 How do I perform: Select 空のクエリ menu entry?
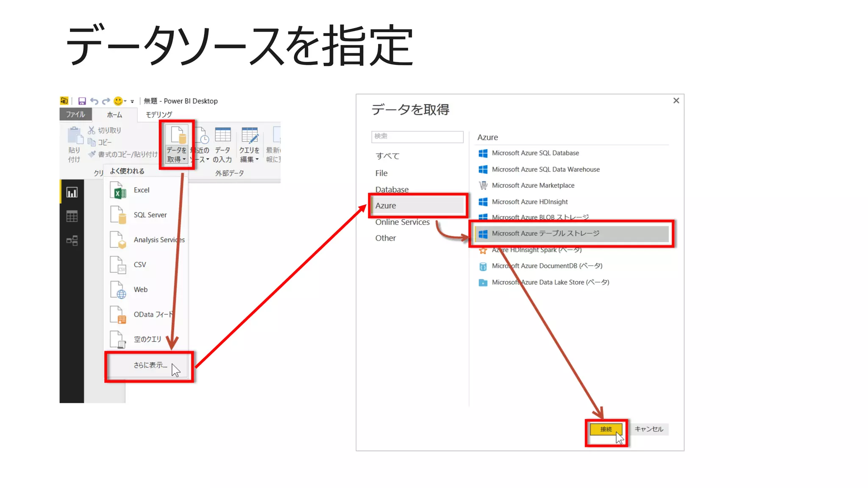click(146, 339)
